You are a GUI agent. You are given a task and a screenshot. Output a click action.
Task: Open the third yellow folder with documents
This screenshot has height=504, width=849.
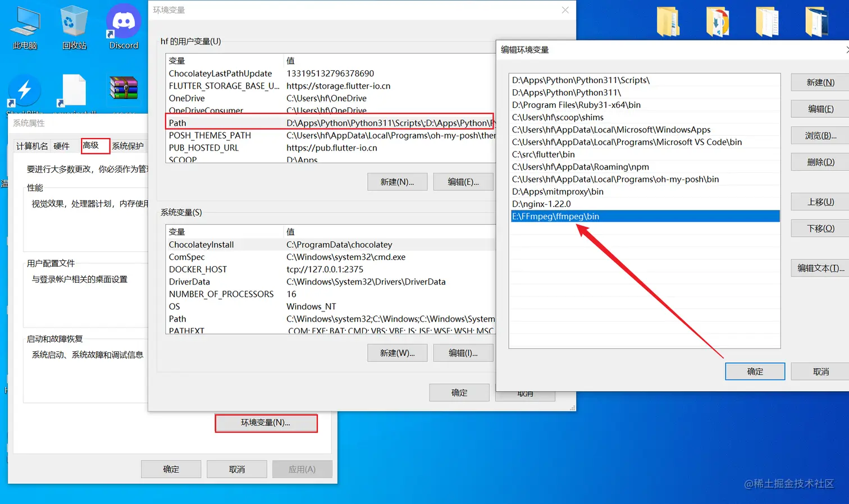[x=767, y=22]
